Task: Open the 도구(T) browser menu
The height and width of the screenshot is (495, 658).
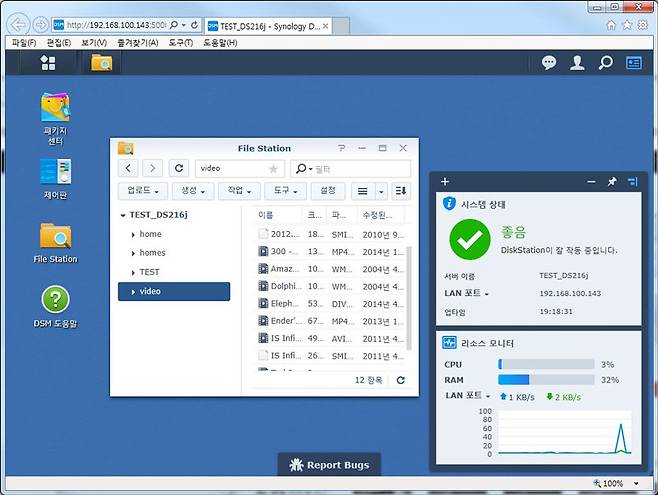Action: pos(180,43)
